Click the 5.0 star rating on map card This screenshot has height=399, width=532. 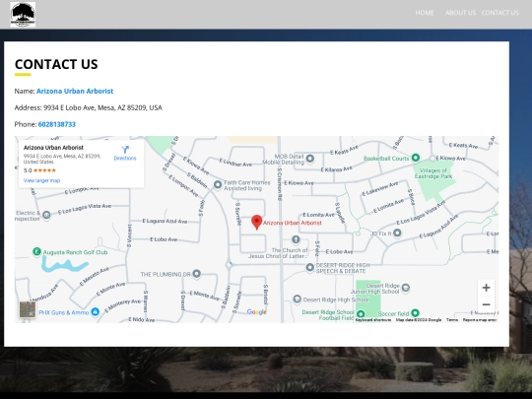click(39, 170)
